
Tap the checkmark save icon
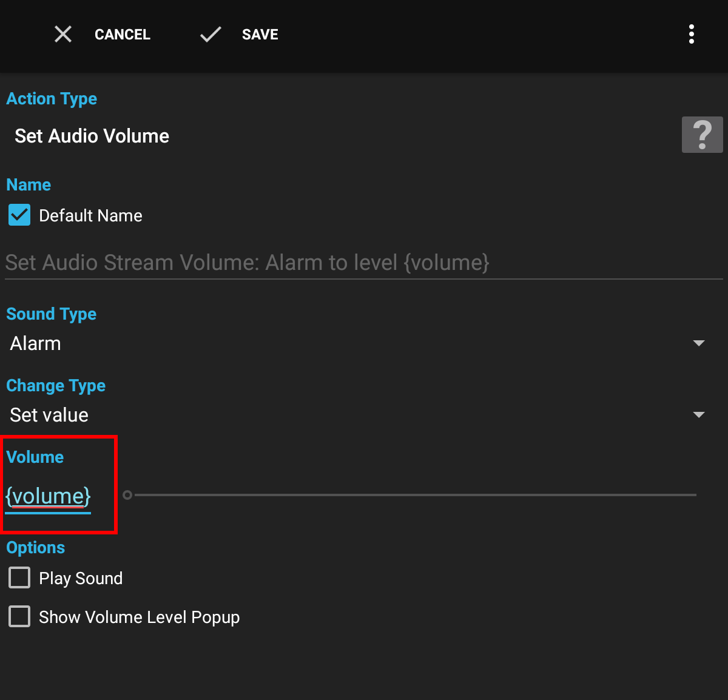(210, 34)
